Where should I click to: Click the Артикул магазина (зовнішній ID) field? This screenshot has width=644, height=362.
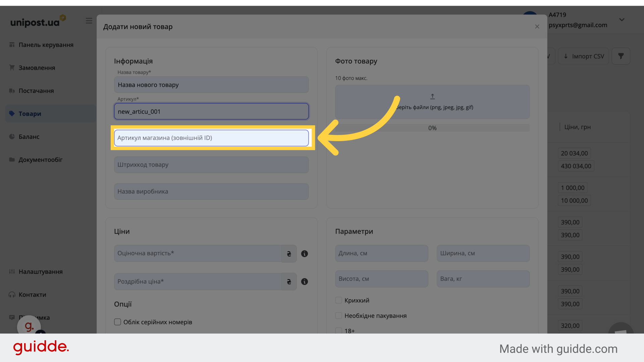pyautogui.click(x=211, y=138)
